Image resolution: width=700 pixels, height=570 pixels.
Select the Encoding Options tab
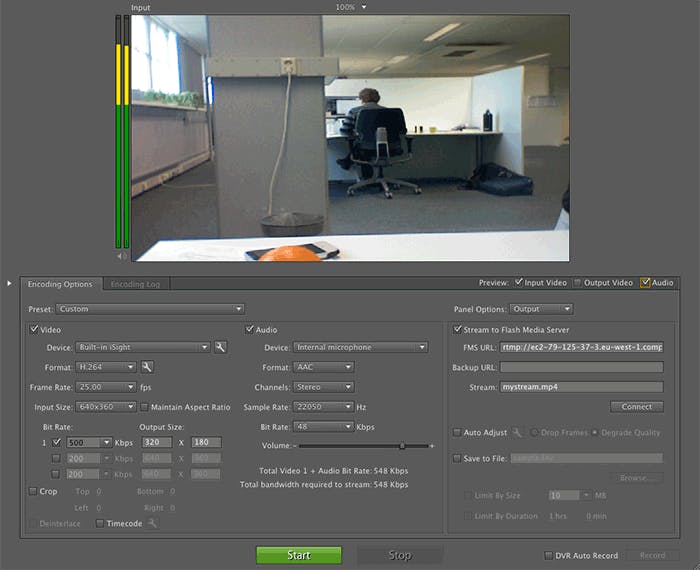point(59,284)
